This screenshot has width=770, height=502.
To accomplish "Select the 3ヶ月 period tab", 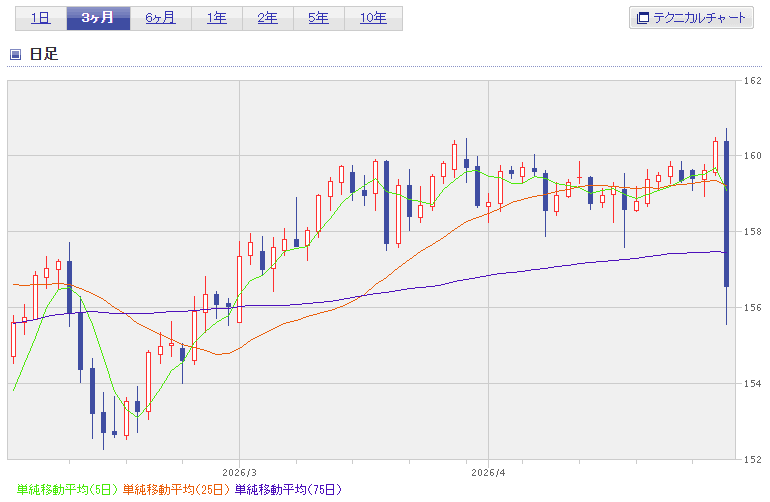I will point(98,18).
